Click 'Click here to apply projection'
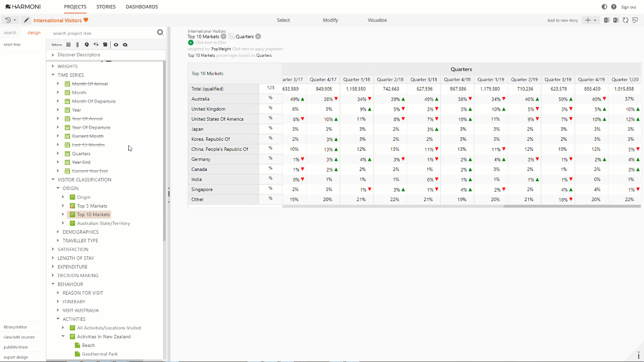The height and width of the screenshot is (362, 644). click(257, 49)
